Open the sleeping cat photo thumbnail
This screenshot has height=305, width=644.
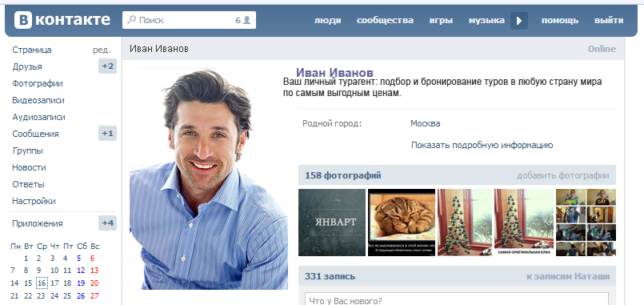coord(402,223)
